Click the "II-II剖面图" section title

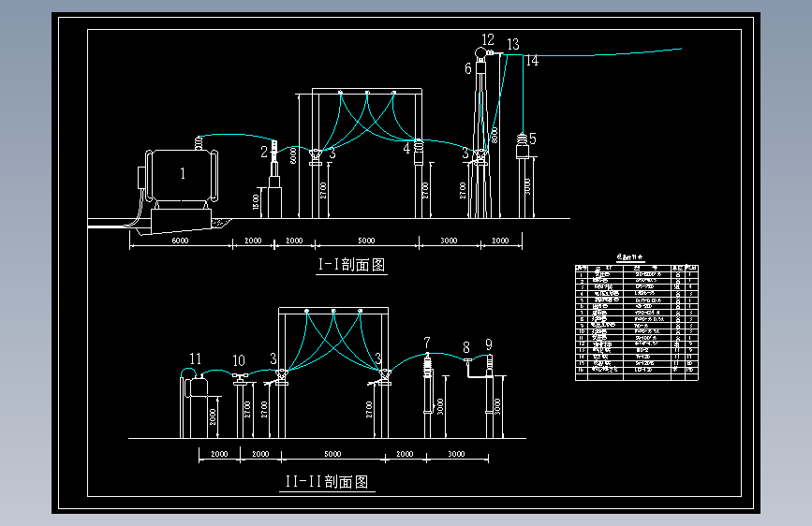click(327, 481)
